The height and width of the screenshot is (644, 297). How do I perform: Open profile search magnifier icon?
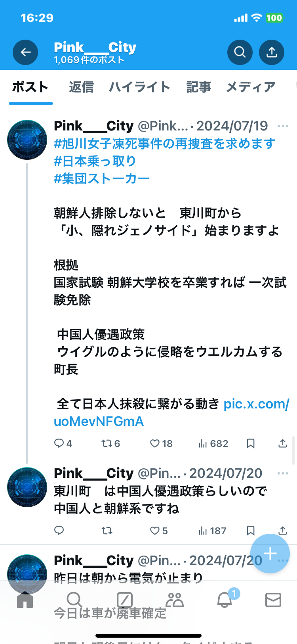[x=240, y=52]
